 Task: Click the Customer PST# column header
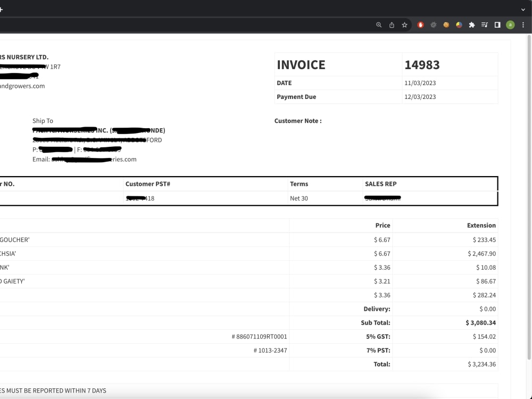(147, 184)
